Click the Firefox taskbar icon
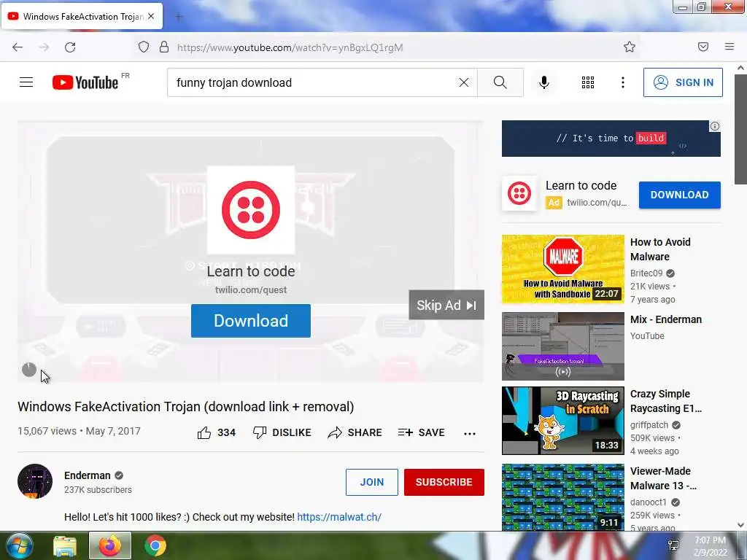 click(110, 545)
